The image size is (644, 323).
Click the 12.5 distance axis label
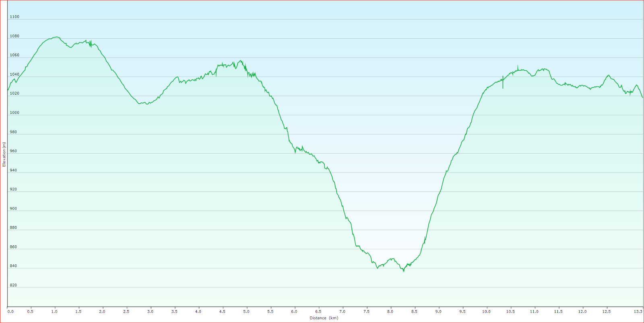click(x=607, y=312)
